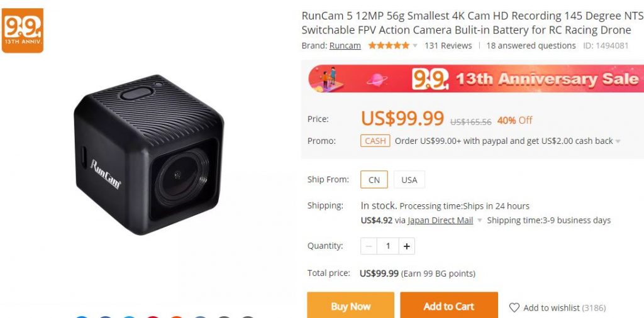Click the pink planet icon in sale banner

377,79
